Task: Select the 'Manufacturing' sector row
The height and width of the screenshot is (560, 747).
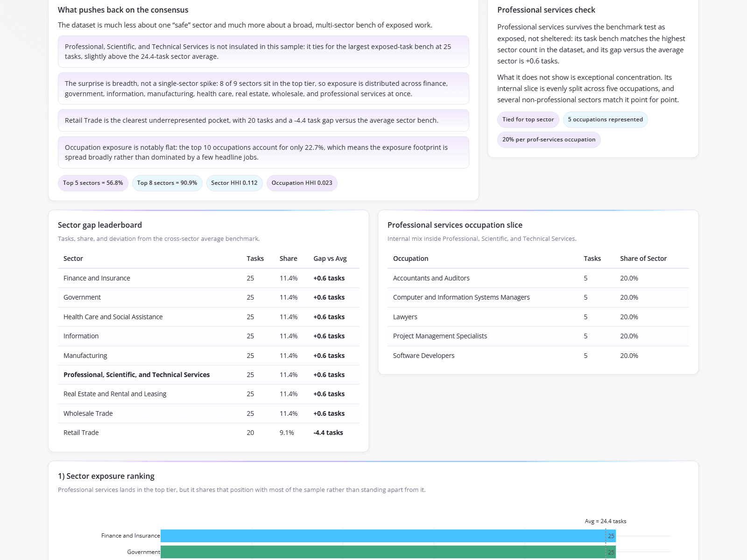Action: 209,356
